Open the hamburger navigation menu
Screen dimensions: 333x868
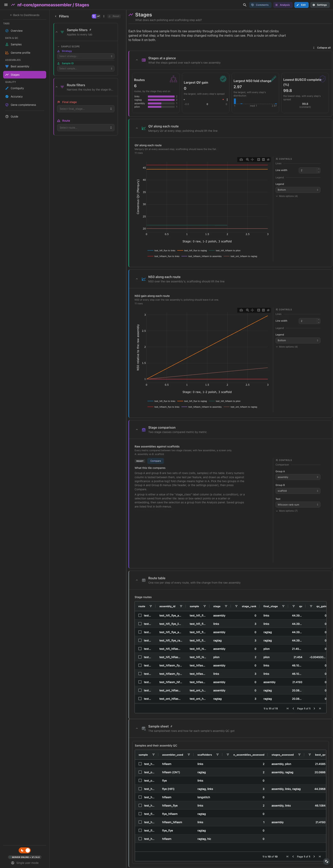(6, 5)
